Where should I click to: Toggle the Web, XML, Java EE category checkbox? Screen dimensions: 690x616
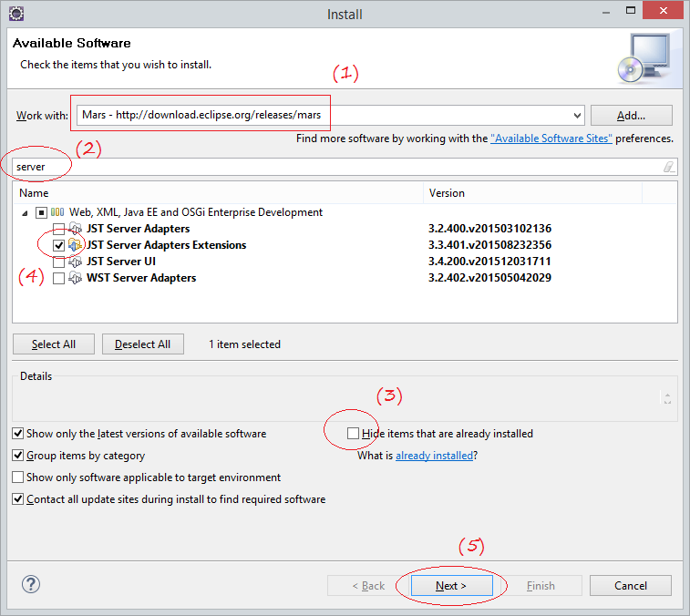pos(41,212)
